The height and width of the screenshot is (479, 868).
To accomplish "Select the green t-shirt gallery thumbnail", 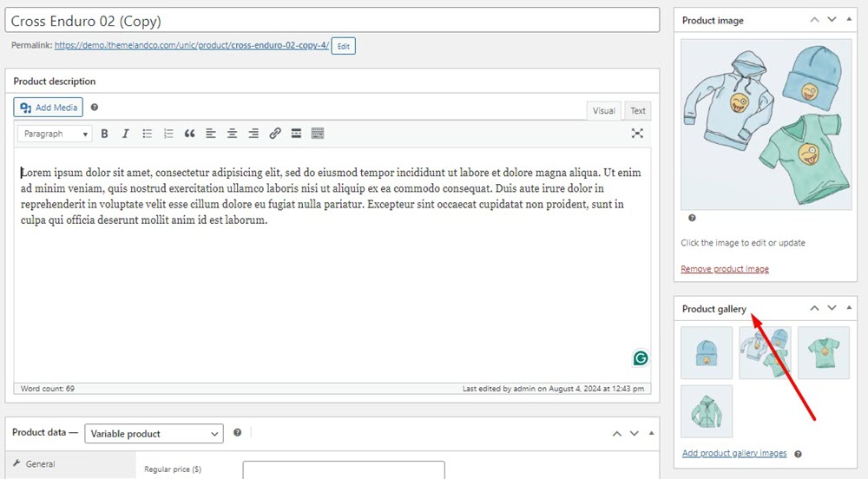I will coord(824,353).
